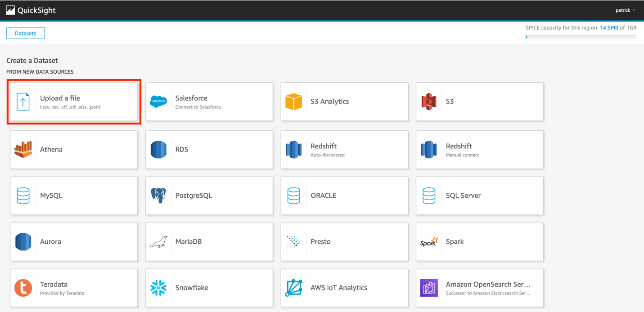The width and height of the screenshot is (644, 312).
Task: Select the Upload a file data source
Action: tap(74, 102)
